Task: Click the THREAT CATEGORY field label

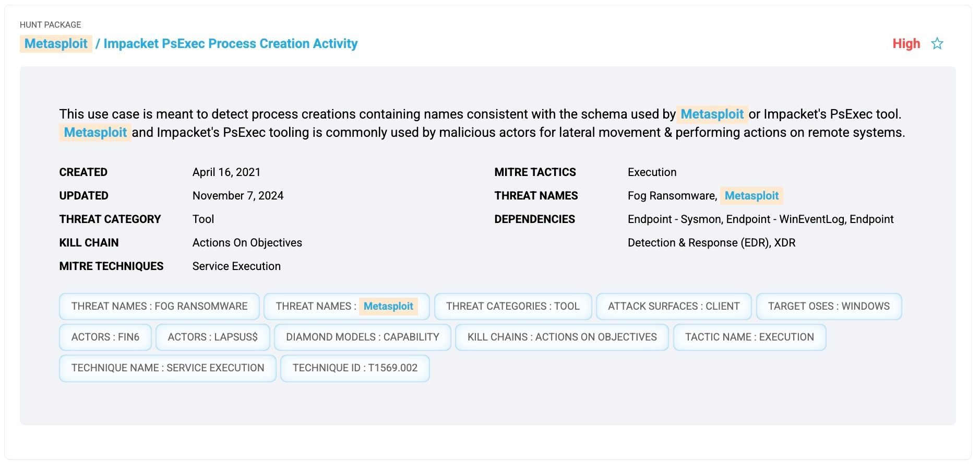Action: pos(110,219)
